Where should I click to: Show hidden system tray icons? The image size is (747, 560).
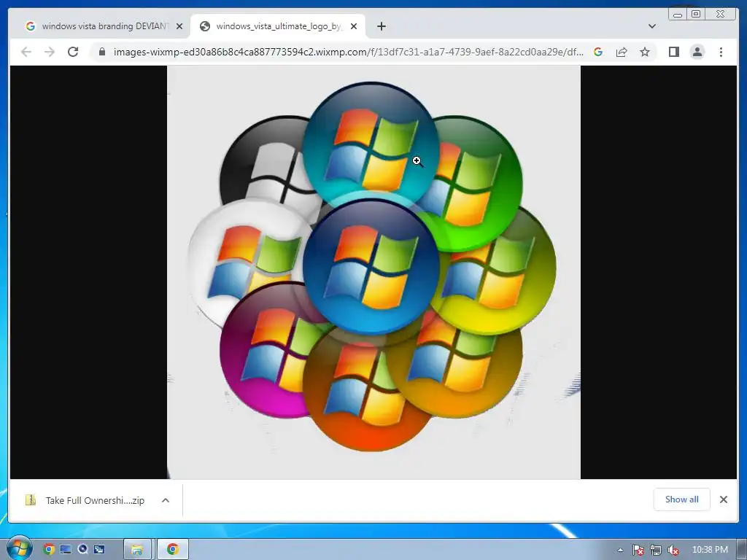(x=620, y=550)
